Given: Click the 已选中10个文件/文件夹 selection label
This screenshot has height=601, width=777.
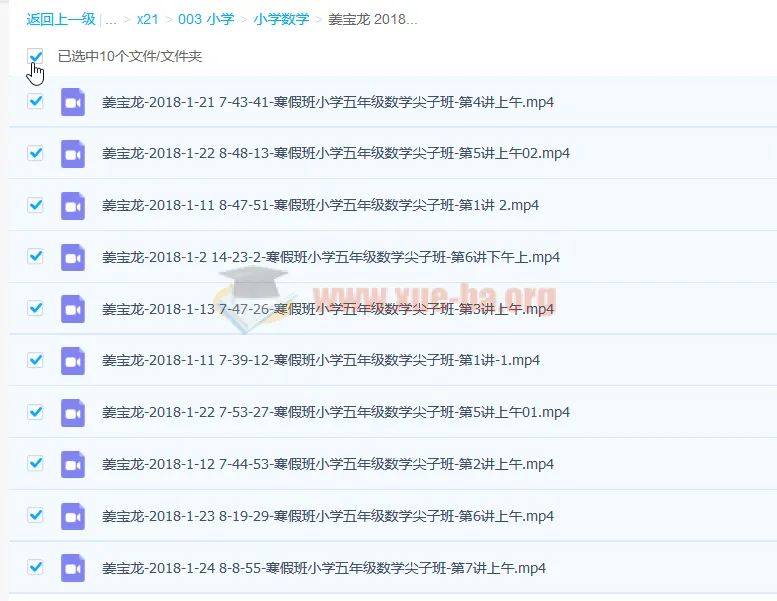Looking at the screenshot, I should click(130, 56).
